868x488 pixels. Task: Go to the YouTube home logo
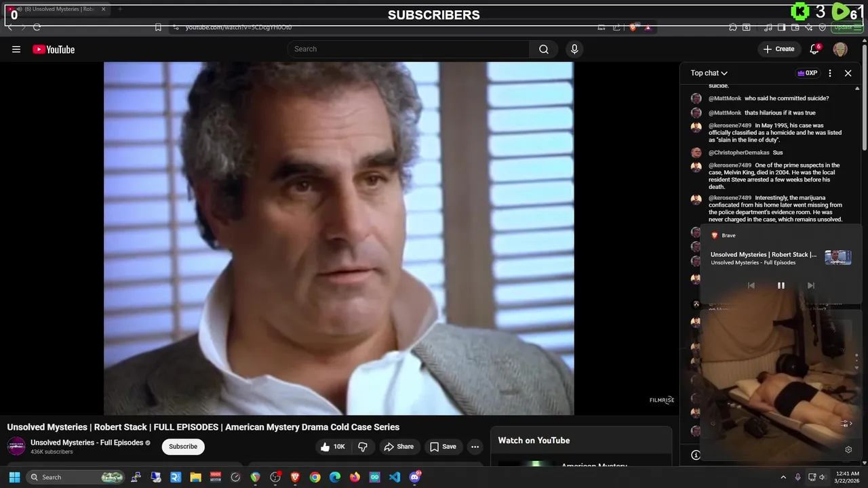pyautogui.click(x=54, y=49)
